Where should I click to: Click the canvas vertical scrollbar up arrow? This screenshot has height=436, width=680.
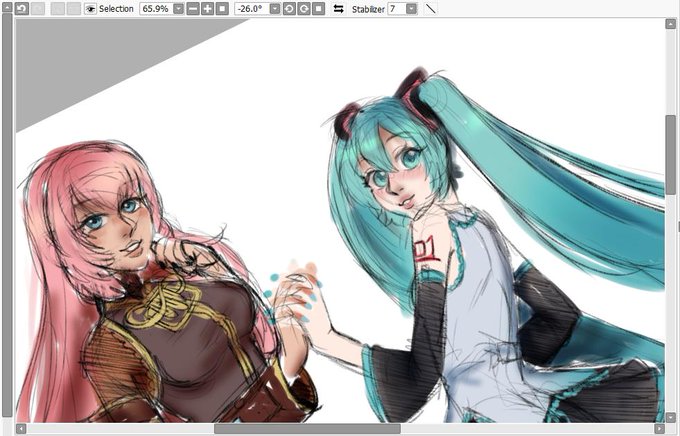(670, 24)
